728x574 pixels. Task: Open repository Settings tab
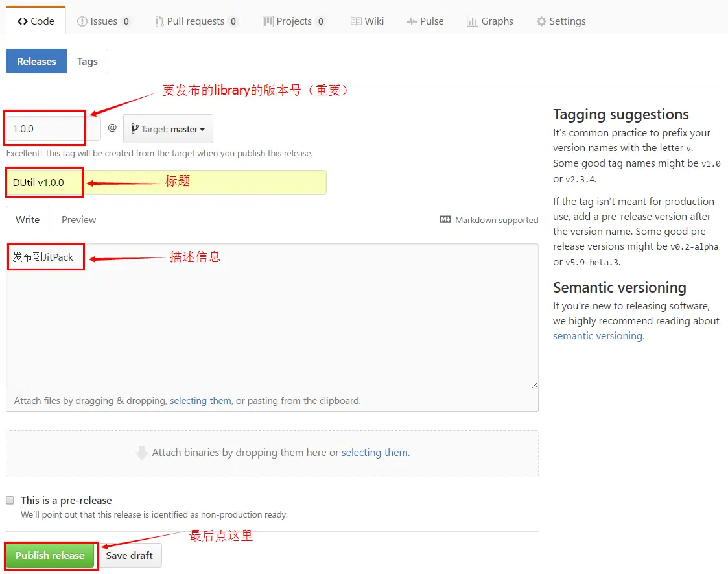click(x=561, y=21)
